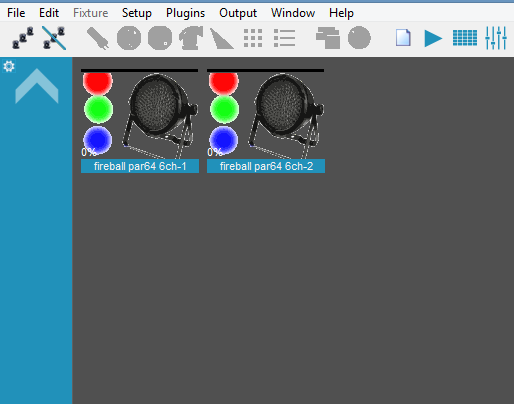Open the blue channel grid icon
This screenshot has height=404, width=514.
click(465, 38)
